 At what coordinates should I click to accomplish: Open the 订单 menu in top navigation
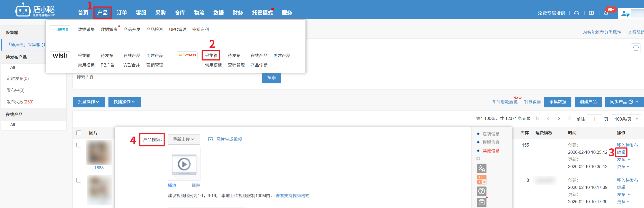point(122,13)
